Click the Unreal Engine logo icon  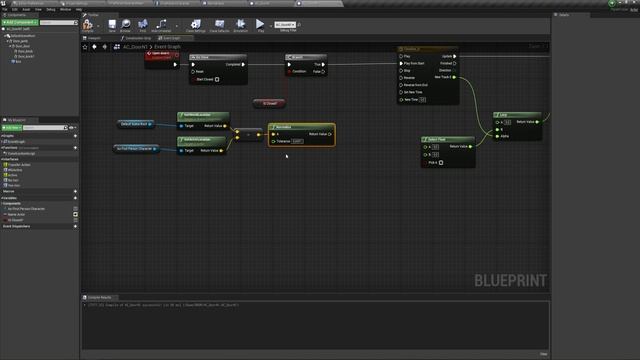point(3,3)
